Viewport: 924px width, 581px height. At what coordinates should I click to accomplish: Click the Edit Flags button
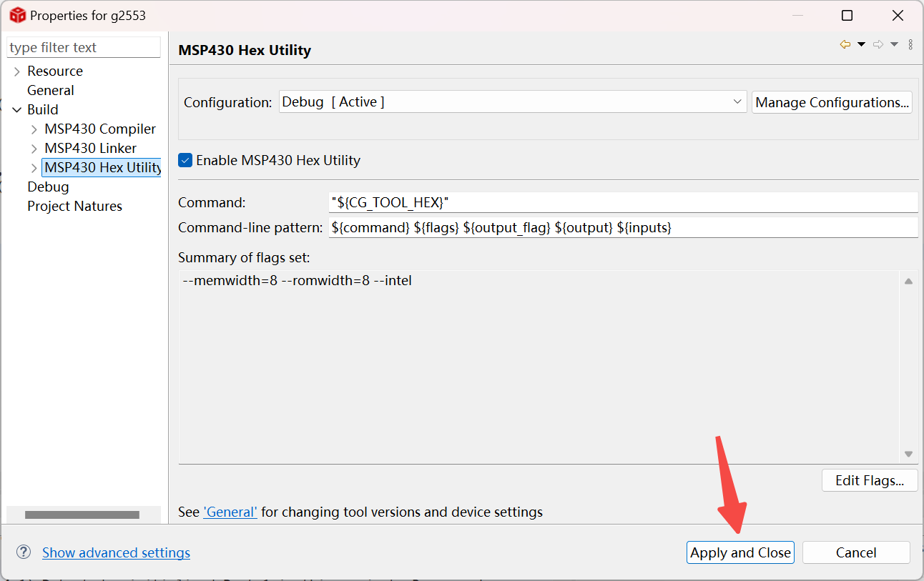(x=870, y=480)
